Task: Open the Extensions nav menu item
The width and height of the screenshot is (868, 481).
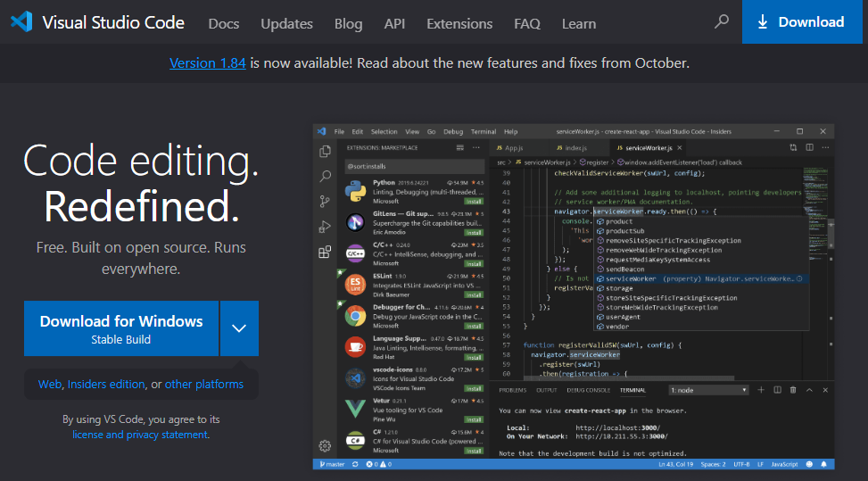Action: (x=459, y=24)
